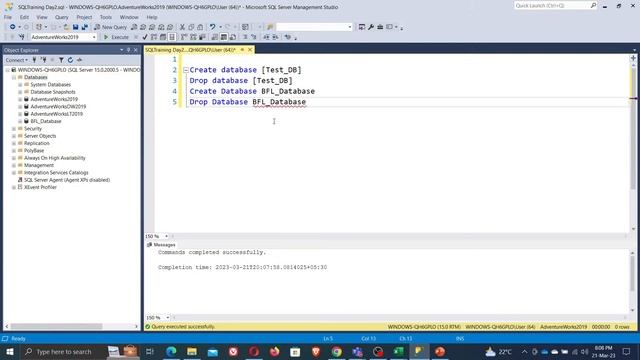Open Google Chrome from the taskbar
The height and width of the screenshot is (360, 640).
click(x=336, y=351)
